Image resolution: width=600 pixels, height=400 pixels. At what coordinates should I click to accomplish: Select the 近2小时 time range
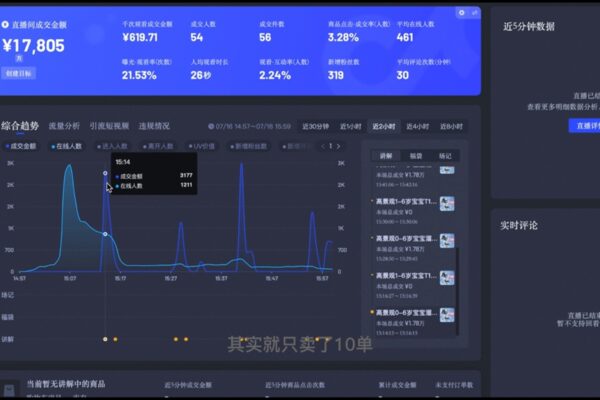click(384, 126)
